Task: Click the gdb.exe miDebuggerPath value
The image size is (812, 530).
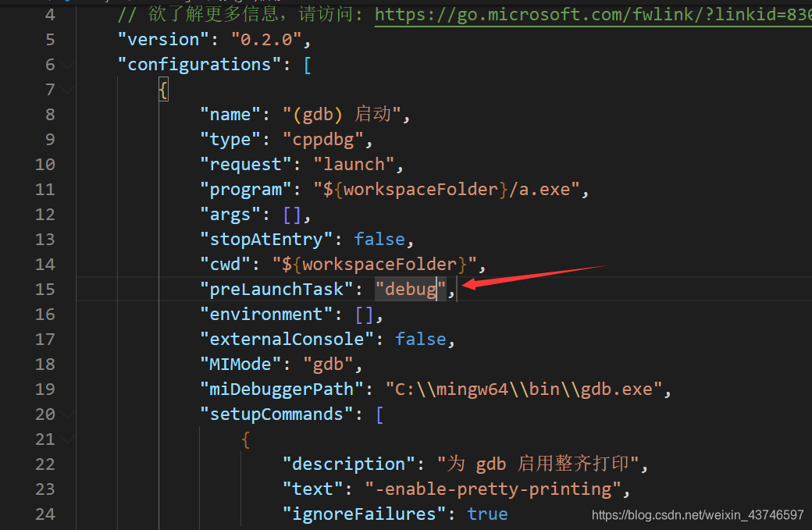Action: click(x=524, y=389)
